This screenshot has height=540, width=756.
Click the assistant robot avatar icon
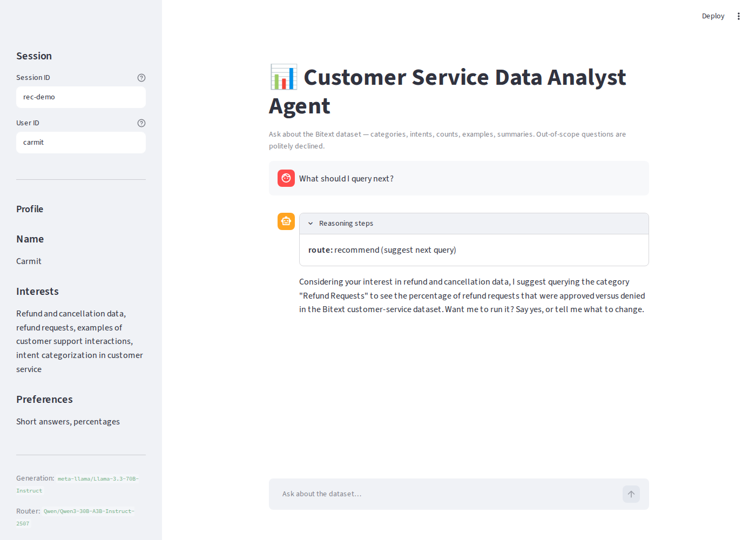tap(286, 221)
